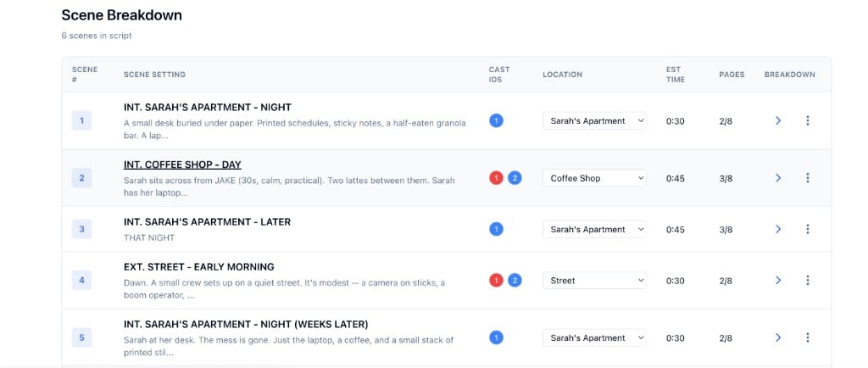Click 0:45 est time in Coffee Shop row
Viewport: 868px width, 368px height.
click(676, 178)
